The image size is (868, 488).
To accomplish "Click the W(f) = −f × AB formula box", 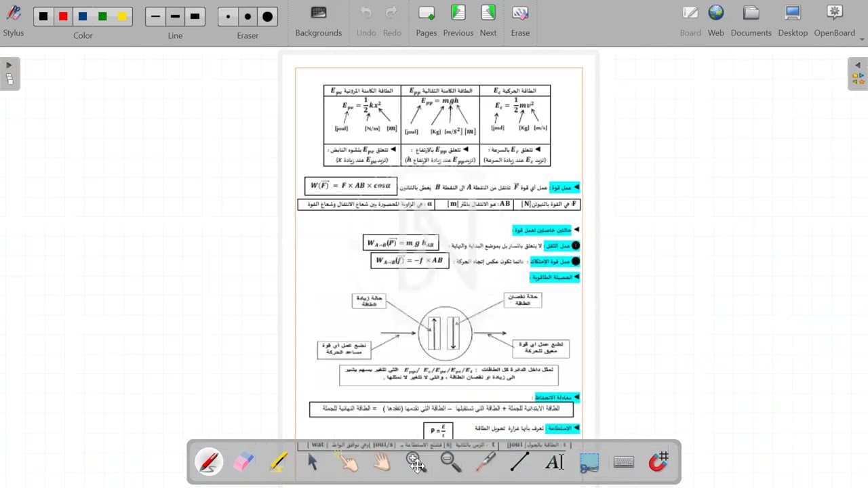I will click(x=410, y=260).
